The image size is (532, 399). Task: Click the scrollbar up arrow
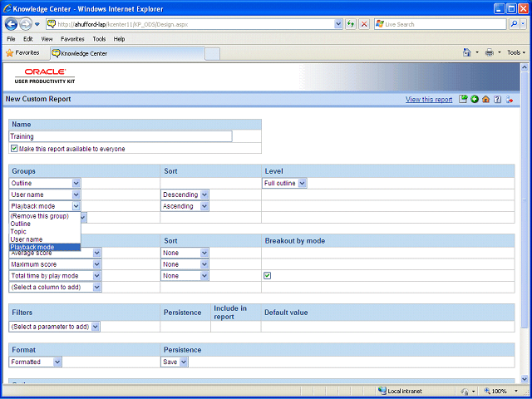click(525, 67)
